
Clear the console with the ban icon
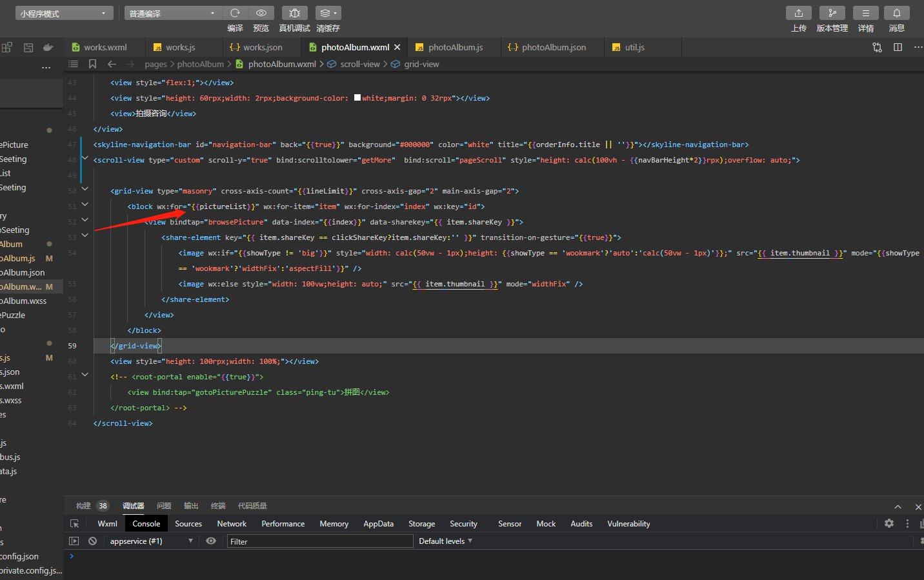tap(93, 541)
